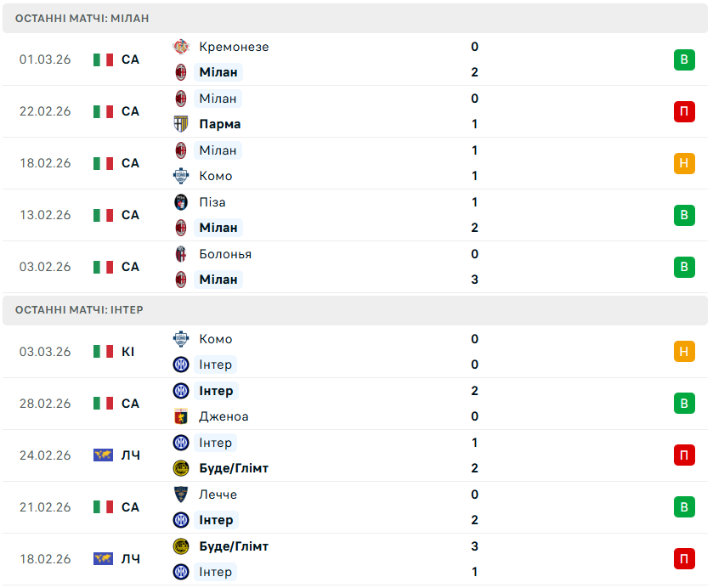This screenshot has height=588, width=713.
Task: Click the Genoa club crest icon
Action: (x=180, y=416)
